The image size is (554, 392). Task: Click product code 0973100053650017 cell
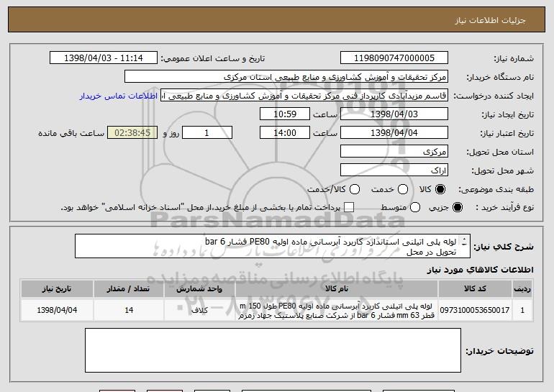475,311
